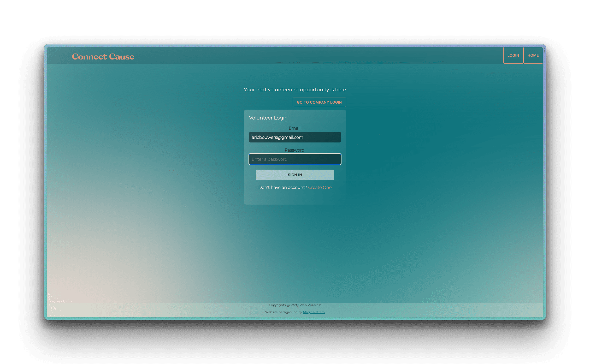590x364 pixels.
Task: Click the Password: field label
Action: (295, 150)
